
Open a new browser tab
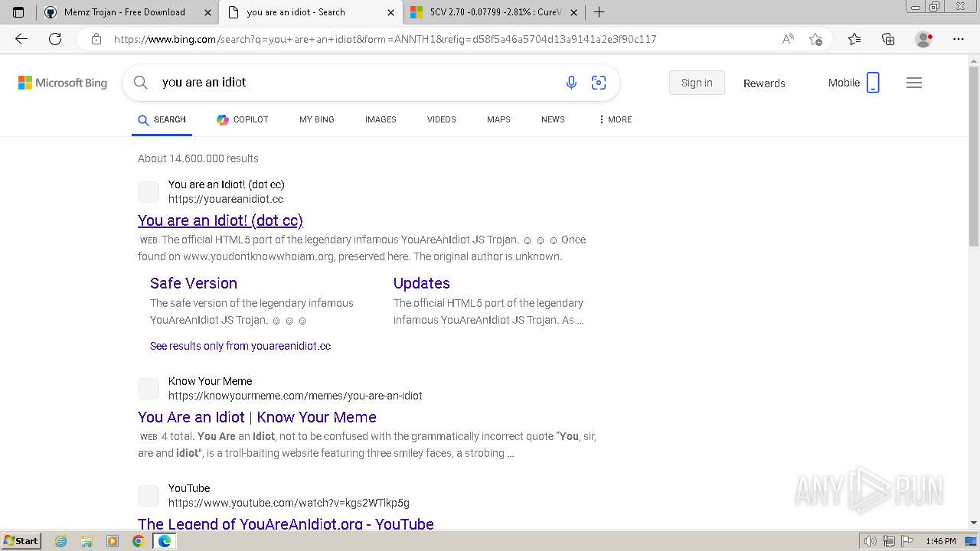click(x=599, y=12)
